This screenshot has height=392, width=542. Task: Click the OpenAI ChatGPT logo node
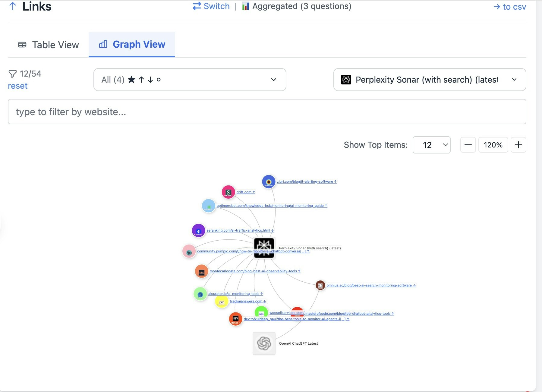264,343
